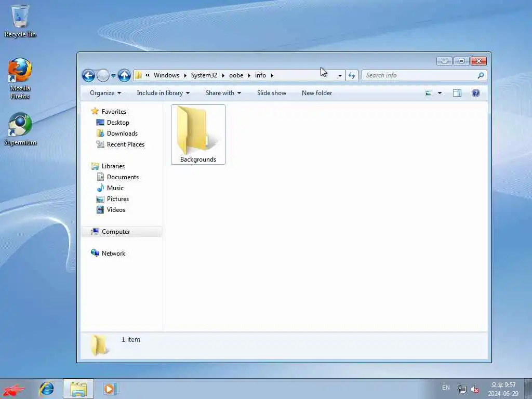The image size is (532, 399).
Task: Open the Start menu
Action: tap(14, 389)
